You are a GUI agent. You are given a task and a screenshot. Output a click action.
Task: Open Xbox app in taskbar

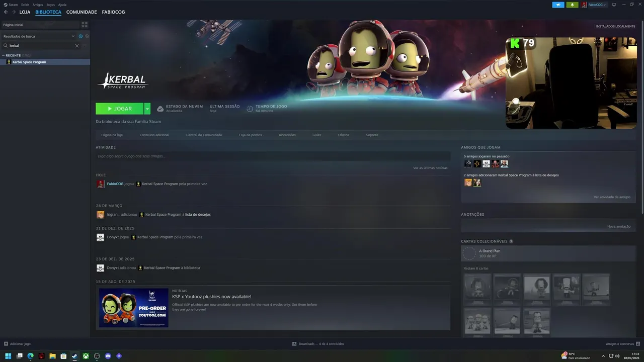(x=86, y=356)
